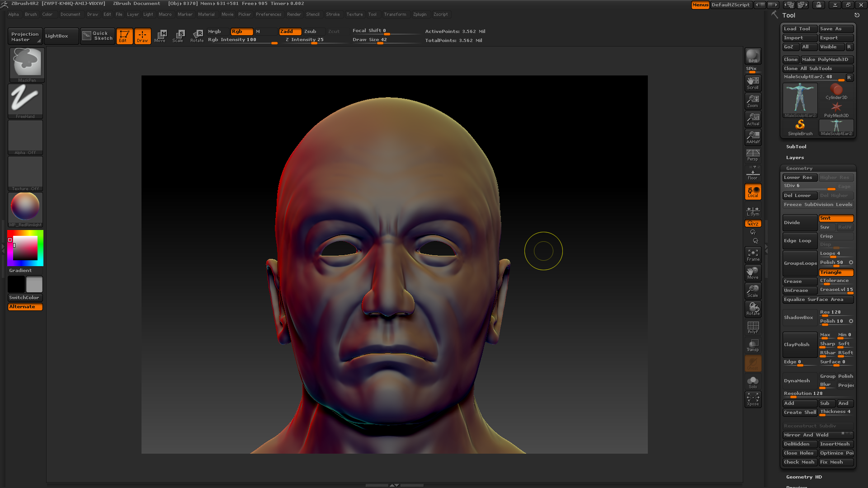
Task: Toggle Transp transparency mode
Action: click(x=753, y=345)
